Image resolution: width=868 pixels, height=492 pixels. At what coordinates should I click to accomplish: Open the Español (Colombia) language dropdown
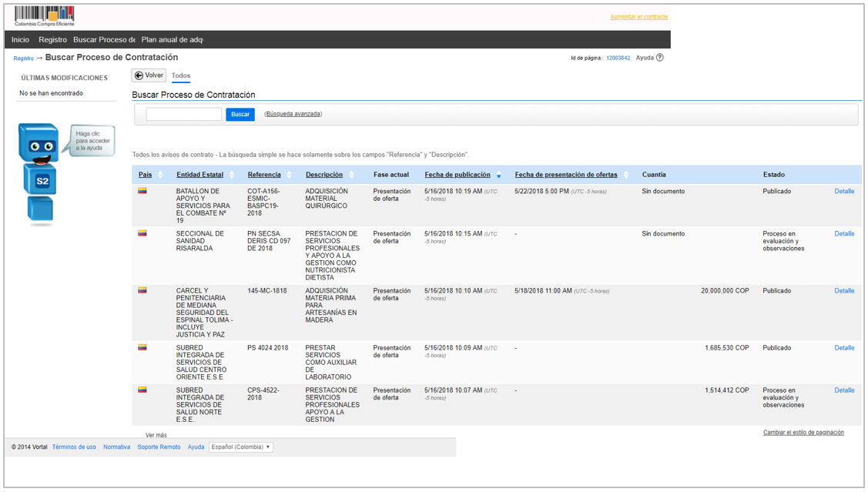coord(241,447)
